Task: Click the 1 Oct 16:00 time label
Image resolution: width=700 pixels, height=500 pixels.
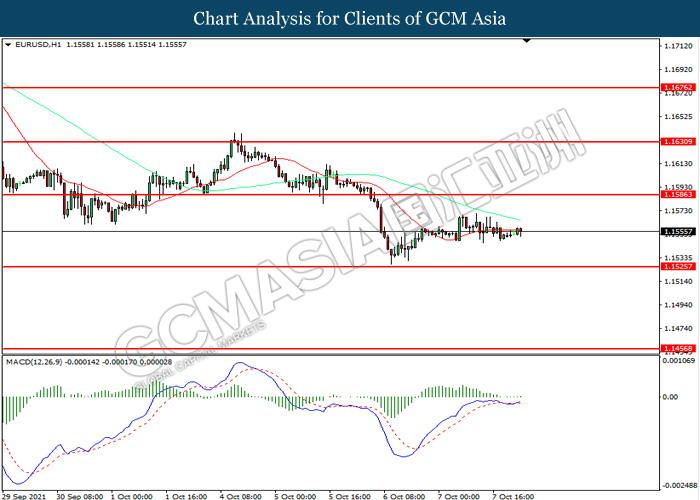Action: 186,496
